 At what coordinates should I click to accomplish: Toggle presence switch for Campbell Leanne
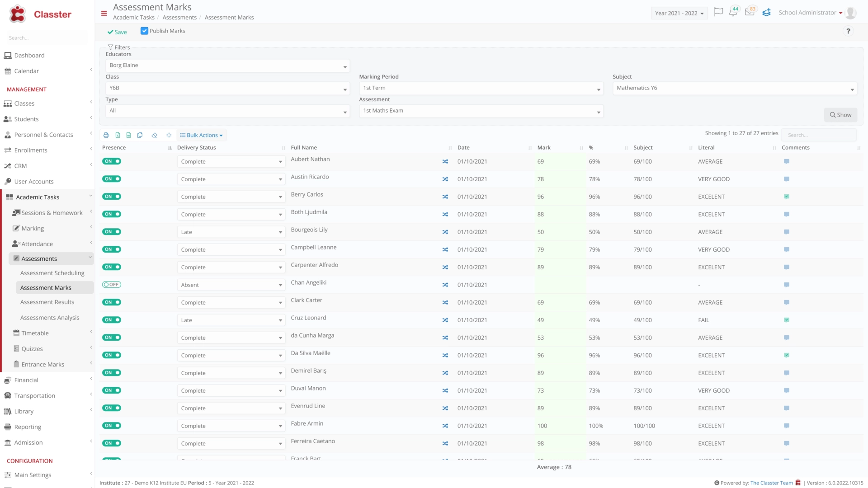pyautogui.click(x=112, y=249)
